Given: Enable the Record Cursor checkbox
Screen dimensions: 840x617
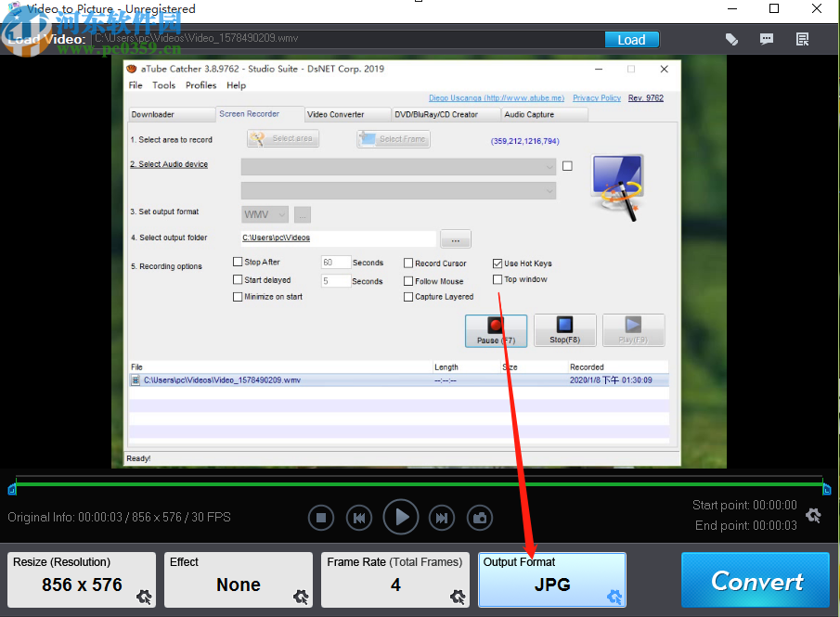Looking at the screenshot, I should [408, 263].
